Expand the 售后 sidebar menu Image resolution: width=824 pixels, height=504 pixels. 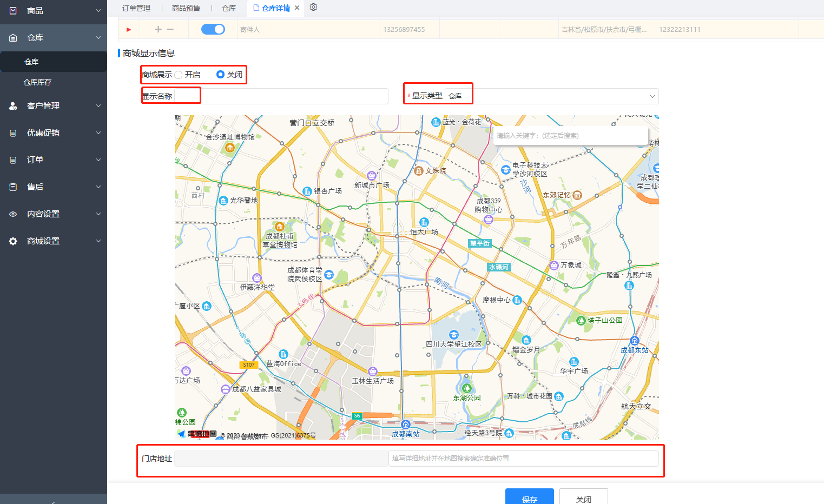pos(98,187)
